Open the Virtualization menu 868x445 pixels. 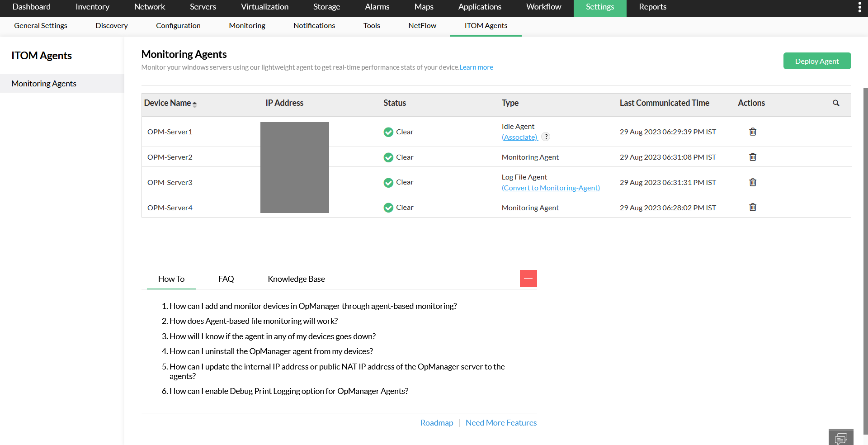point(265,7)
